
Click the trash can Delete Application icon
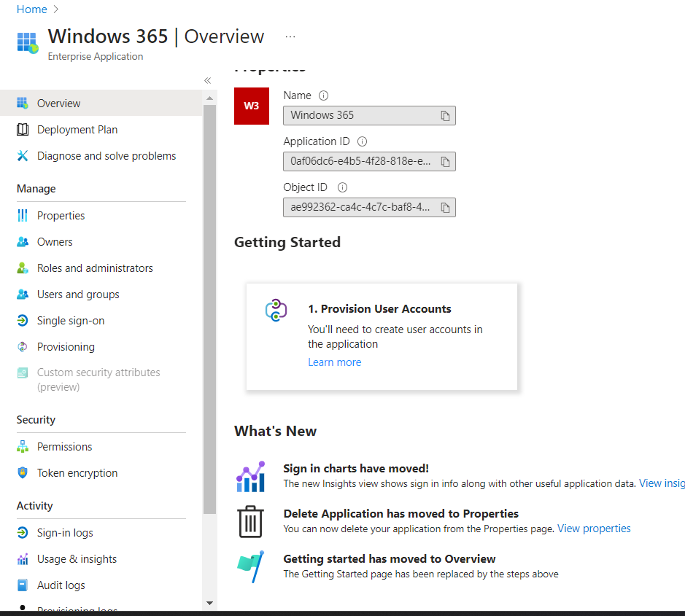pyautogui.click(x=251, y=521)
